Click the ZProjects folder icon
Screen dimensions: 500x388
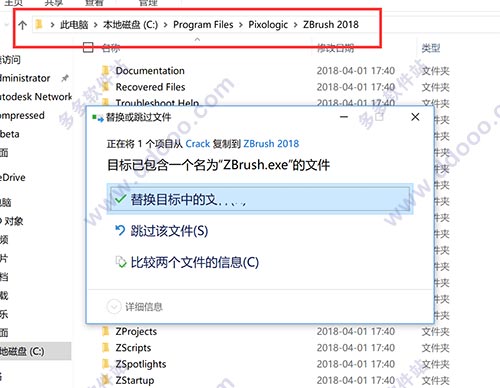click(106, 331)
